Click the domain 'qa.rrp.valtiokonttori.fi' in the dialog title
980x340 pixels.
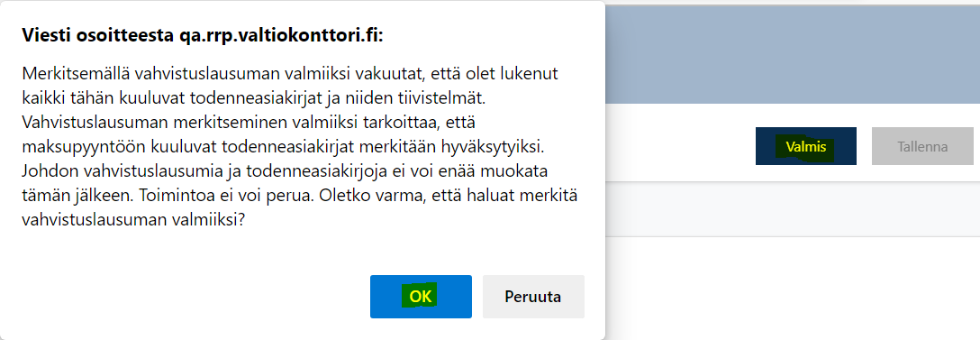(x=278, y=35)
